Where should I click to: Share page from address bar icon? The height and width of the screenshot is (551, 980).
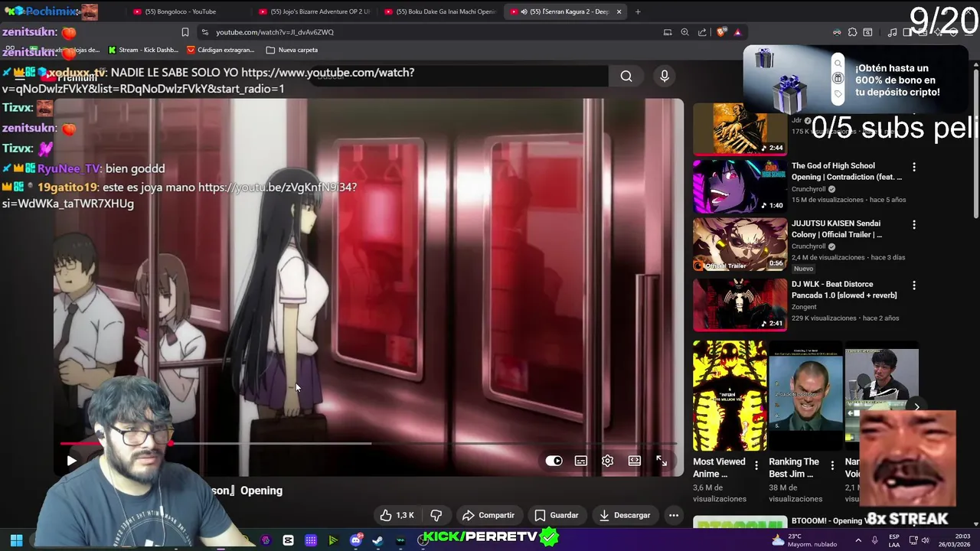(x=702, y=32)
